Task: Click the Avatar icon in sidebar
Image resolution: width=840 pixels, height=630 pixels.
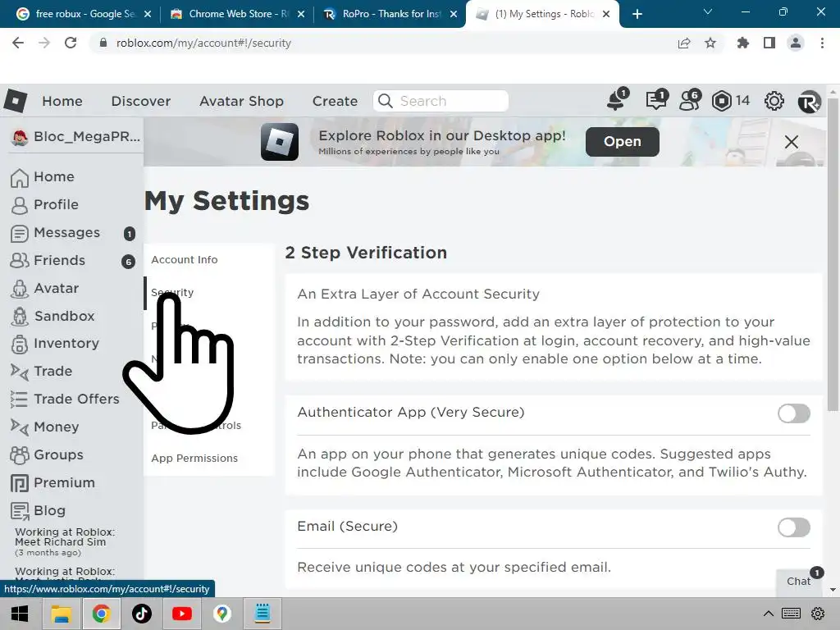Action: point(20,289)
